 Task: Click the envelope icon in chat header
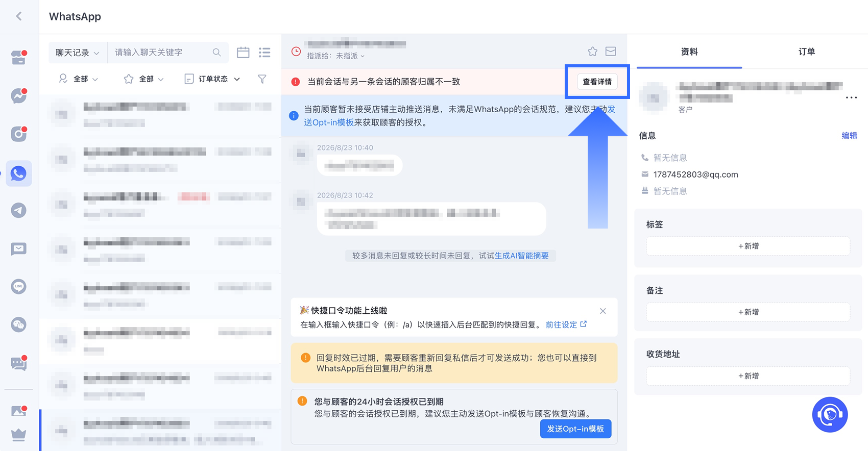pos(611,51)
